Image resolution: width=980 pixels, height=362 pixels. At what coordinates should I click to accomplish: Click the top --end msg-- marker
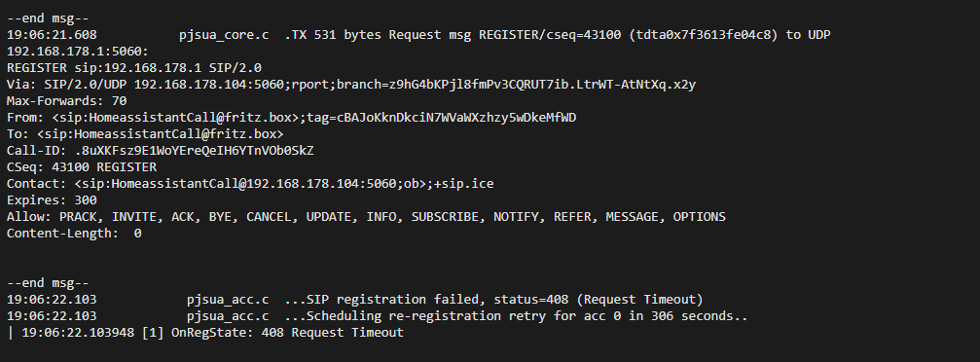click(48, 18)
